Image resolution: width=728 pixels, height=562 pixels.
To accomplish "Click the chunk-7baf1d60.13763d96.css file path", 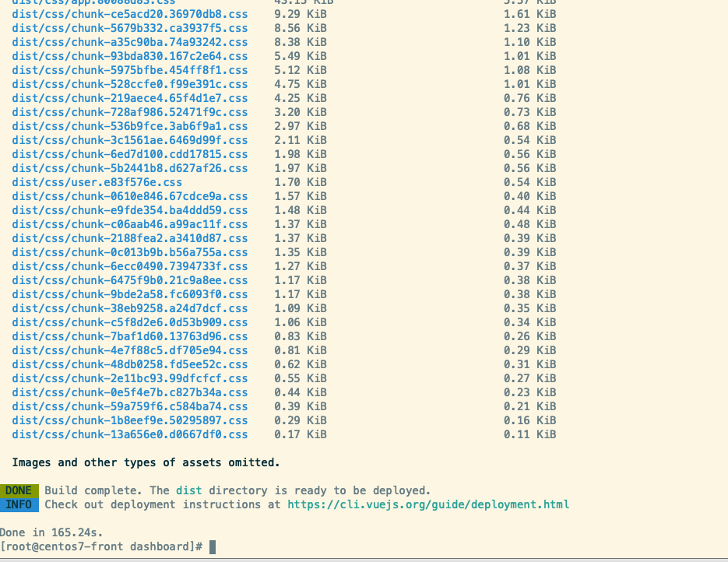I will [130, 336].
